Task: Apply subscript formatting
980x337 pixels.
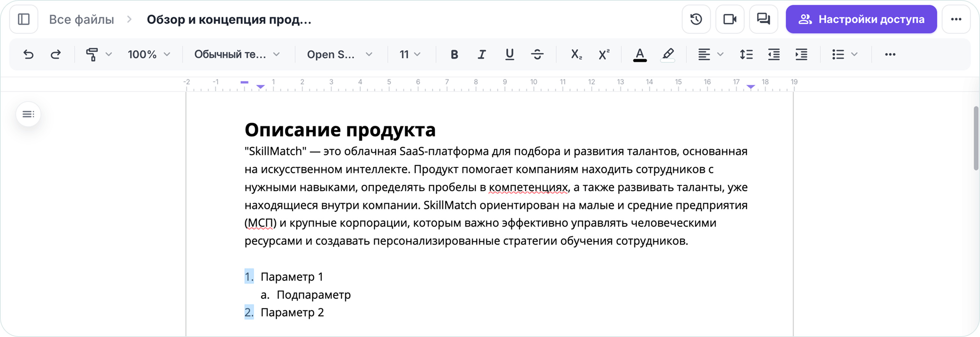Action: 576,54
